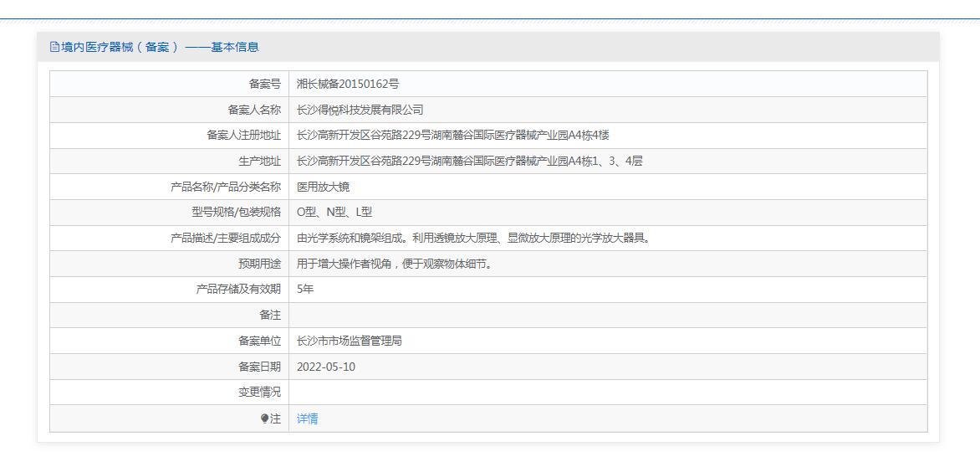The image size is (980, 462).
Task: Select the description starting 由光学系统和镜架组成
Action: click(473, 239)
